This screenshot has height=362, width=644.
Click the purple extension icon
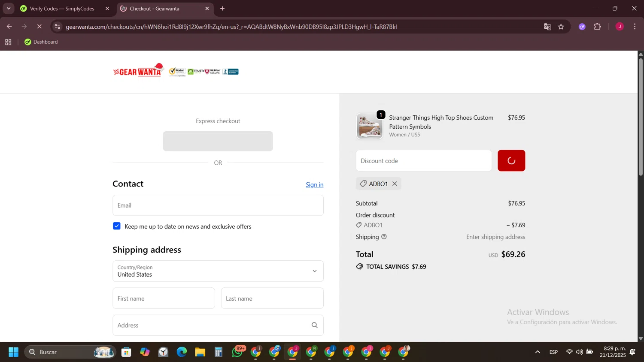point(582,27)
